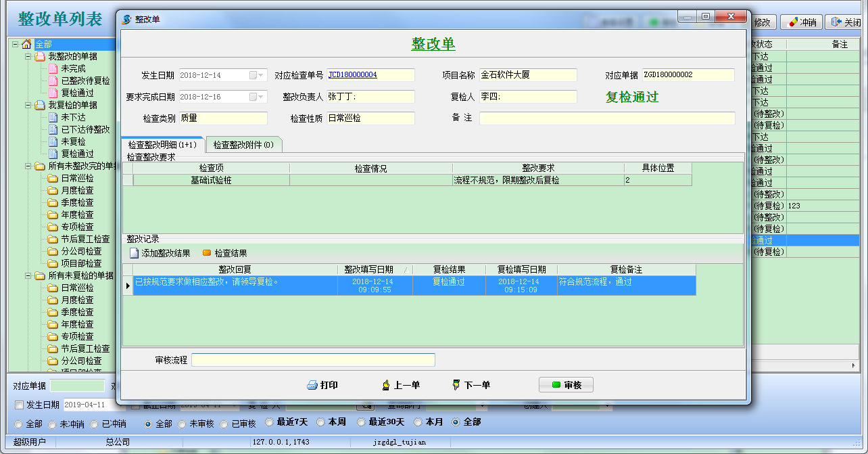Click the blue page icon beside 未下达
Screen dimensions: 868x454
53,117
